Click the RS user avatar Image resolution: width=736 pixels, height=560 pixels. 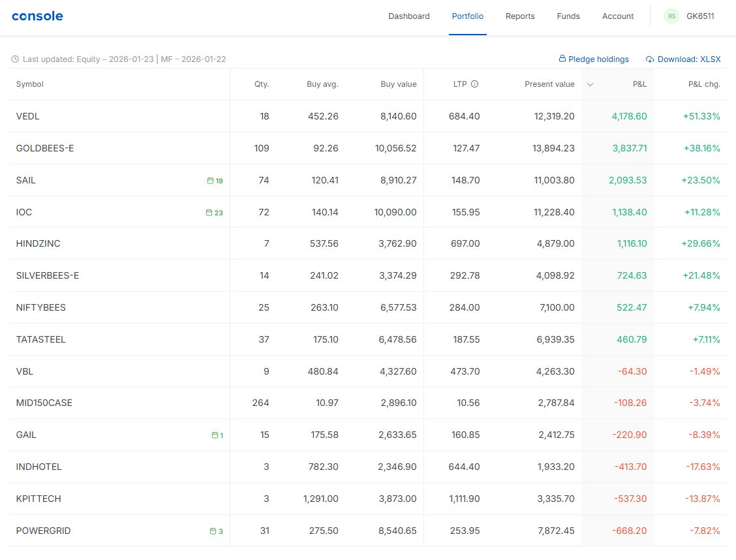pos(671,16)
